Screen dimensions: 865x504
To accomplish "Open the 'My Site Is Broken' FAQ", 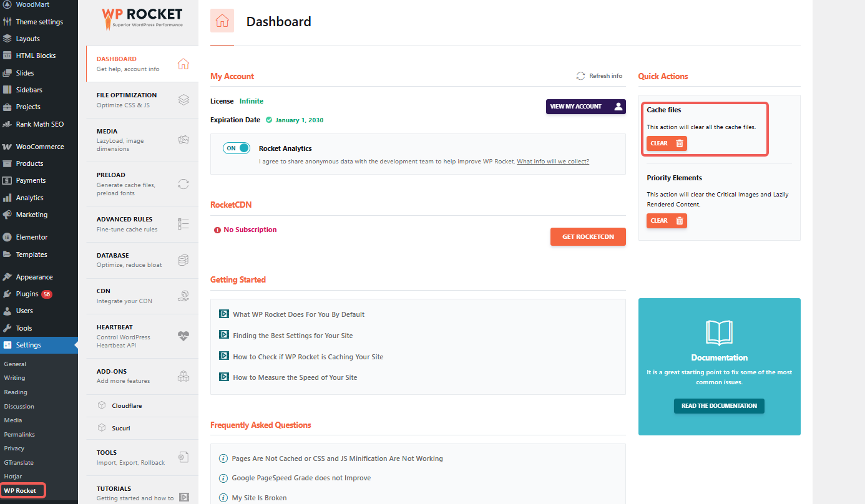I will pyautogui.click(x=260, y=498).
